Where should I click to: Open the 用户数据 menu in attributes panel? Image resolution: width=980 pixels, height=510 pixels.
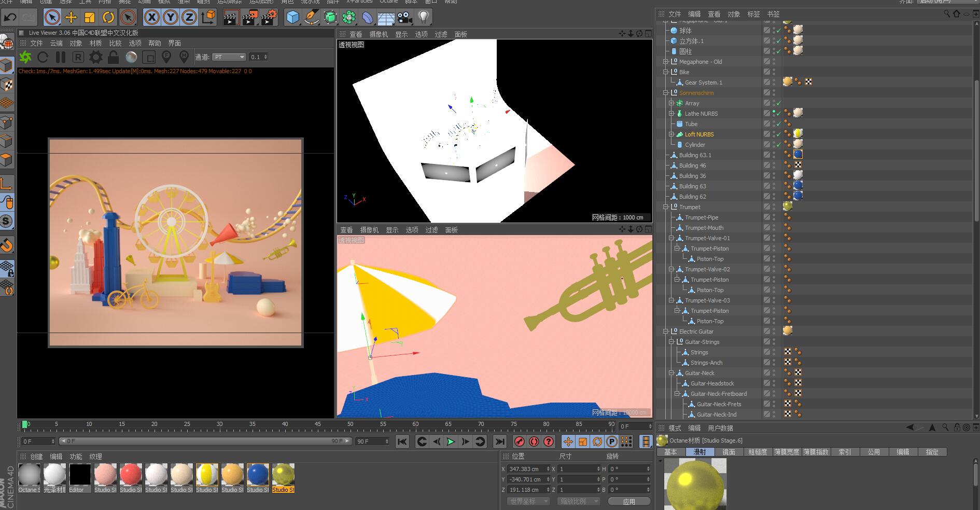(720, 428)
